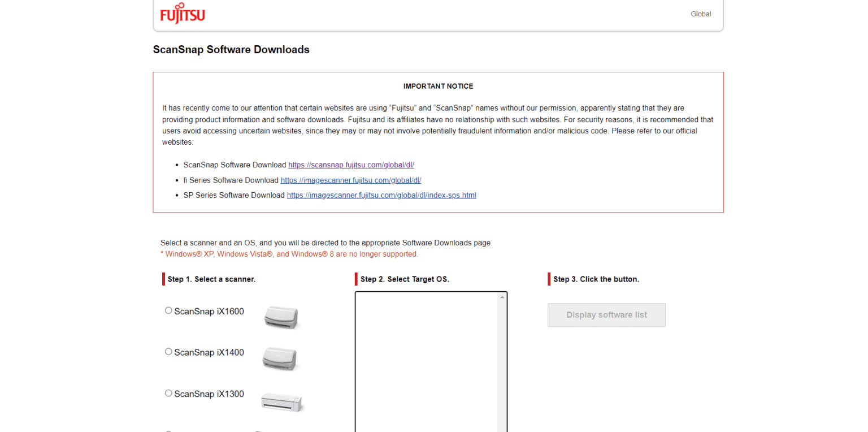
Task: Choose the ScanSnap iX1400 radio button
Action: click(168, 352)
